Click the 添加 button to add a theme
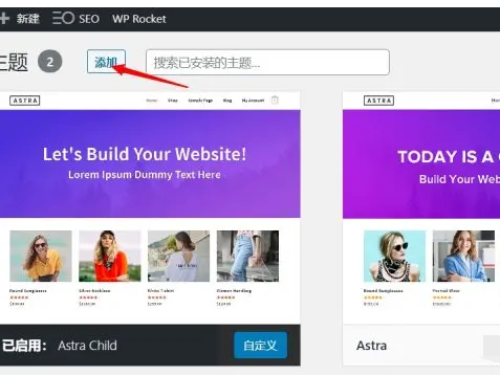The image size is (500, 375). [x=106, y=61]
